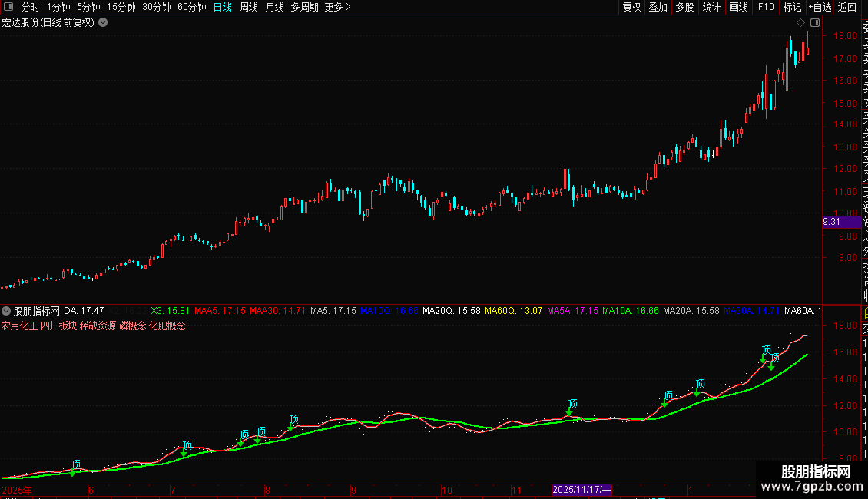This screenshot has height=499, width=868.
Task: Open the 多周期 multi-period view
Action: coord(304,7)
